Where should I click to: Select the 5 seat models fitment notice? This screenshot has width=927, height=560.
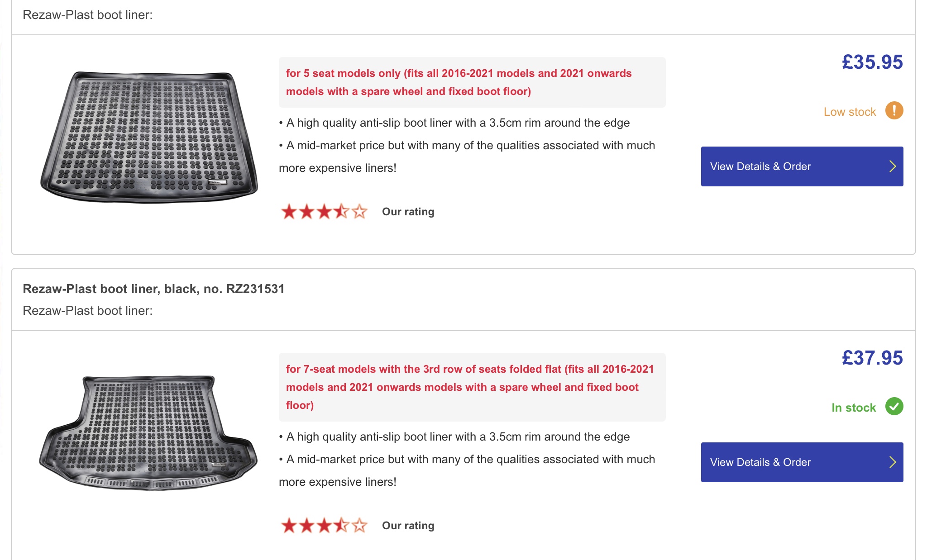(x=459, y=82)
